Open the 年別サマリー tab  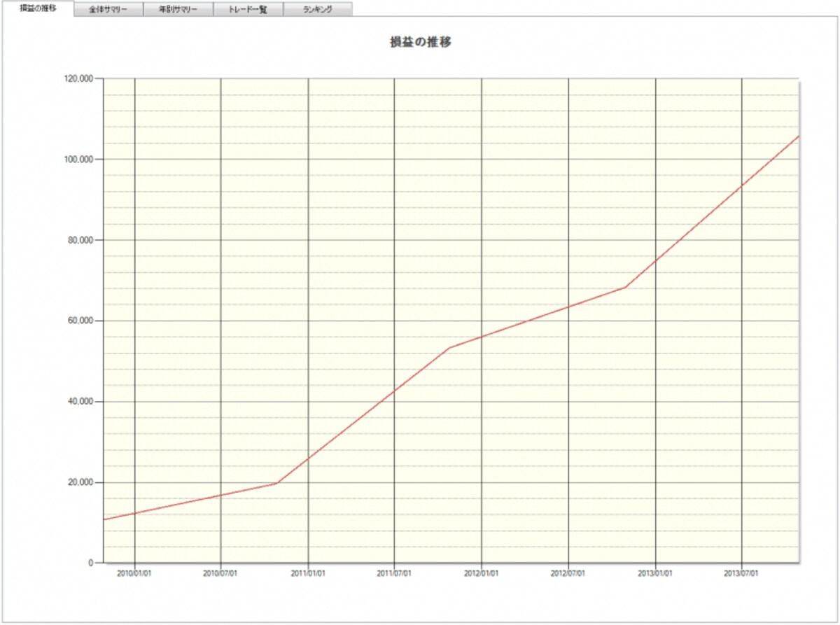click(178, 10)
